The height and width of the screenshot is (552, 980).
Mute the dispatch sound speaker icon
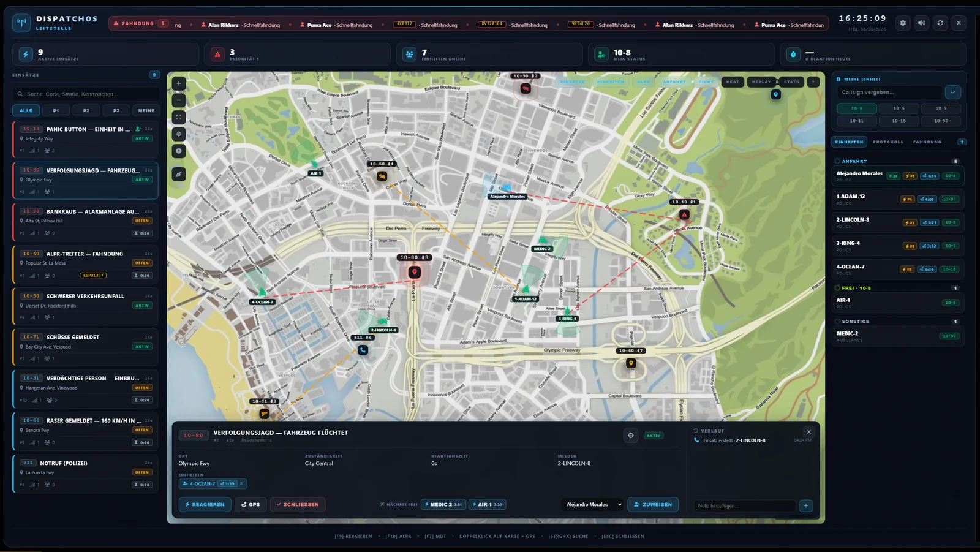(x=921, y=23)
